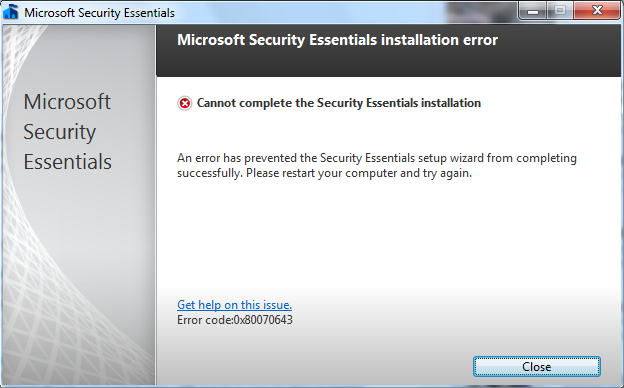This screenshot has width=624, height=388.
Task: Click the Close button
Action: pyautogui.click(x=536, y=367)
